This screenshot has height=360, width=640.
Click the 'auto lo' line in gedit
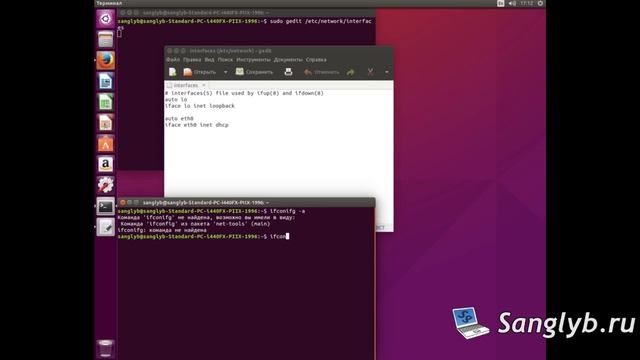point(176,100)
